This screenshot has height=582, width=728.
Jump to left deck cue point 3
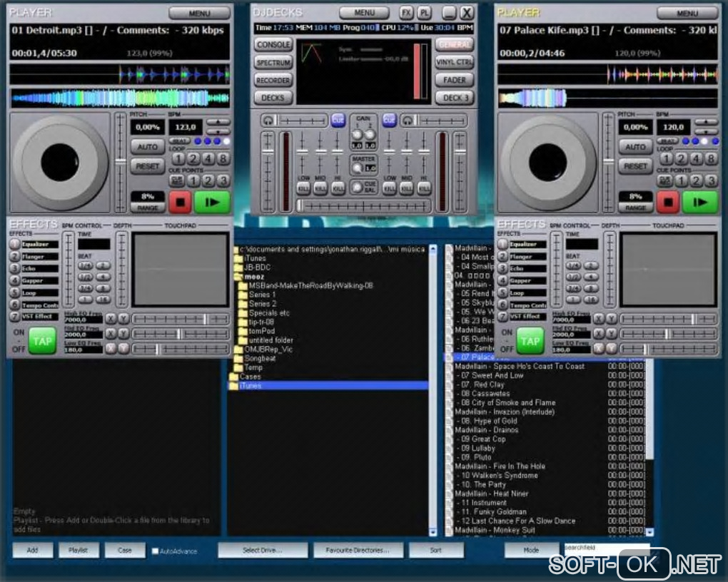(x=223, y=180)
